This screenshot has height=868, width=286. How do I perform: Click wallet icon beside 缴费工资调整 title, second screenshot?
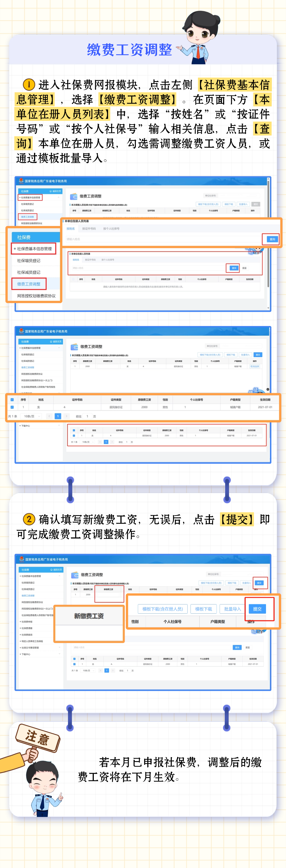(75, 347)
